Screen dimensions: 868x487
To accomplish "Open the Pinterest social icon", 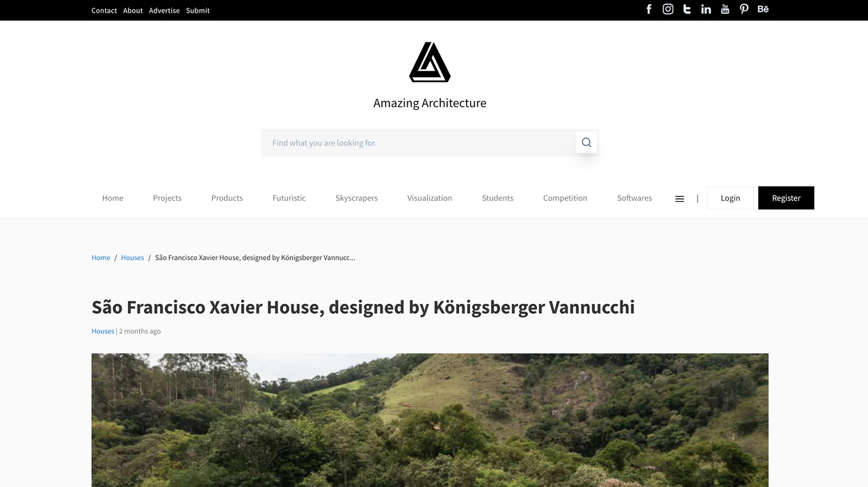I will point(744,9).
